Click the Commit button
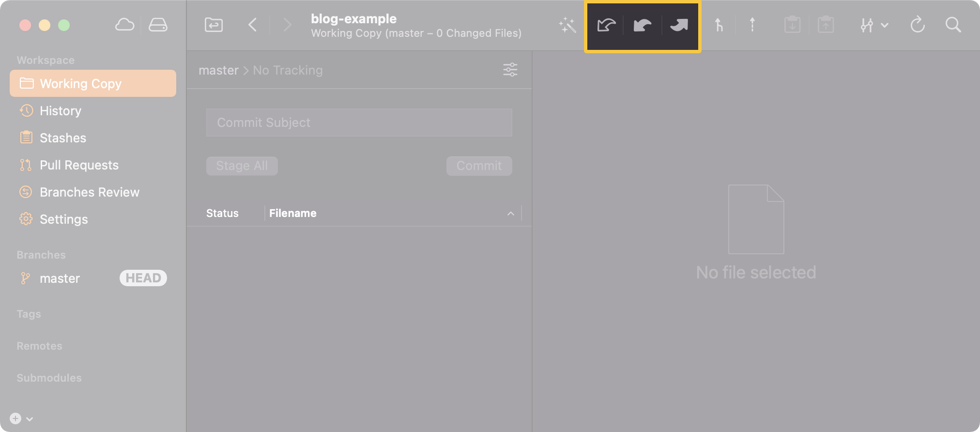 click(x=479, y=166)
